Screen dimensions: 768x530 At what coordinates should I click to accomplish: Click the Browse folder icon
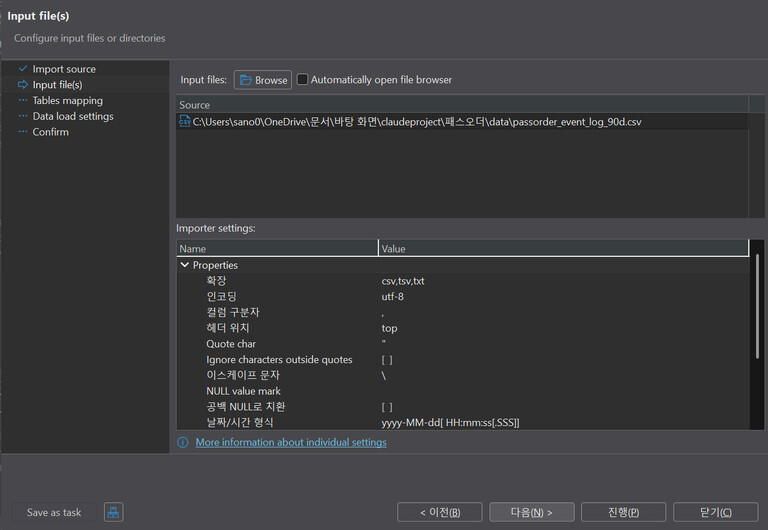coord(245,80)
